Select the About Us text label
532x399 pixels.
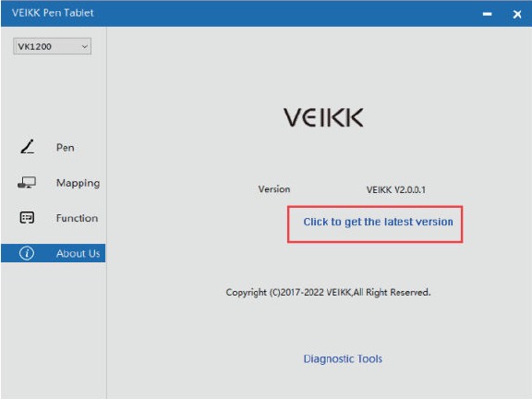tap(78, 253)
